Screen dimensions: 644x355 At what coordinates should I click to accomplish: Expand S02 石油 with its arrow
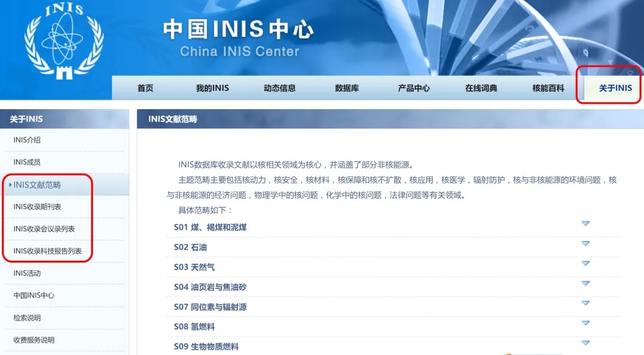[586, 243]
